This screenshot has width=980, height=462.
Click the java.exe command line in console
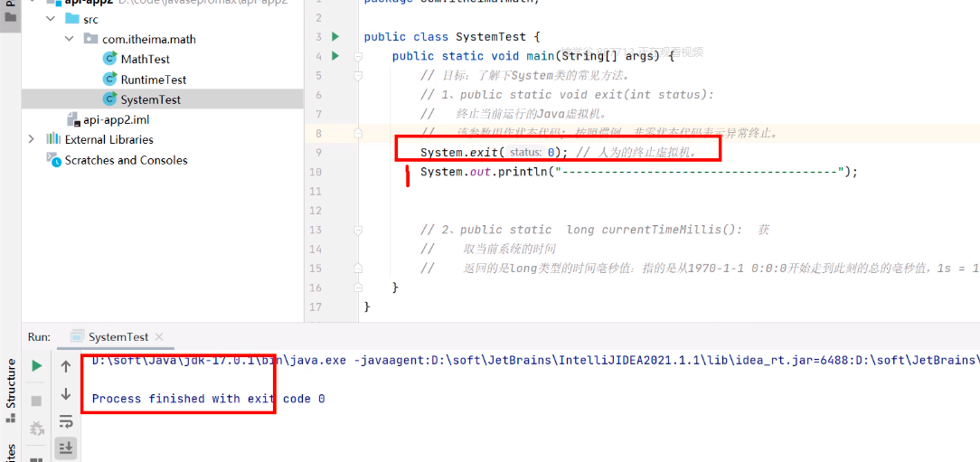point(535,361)
